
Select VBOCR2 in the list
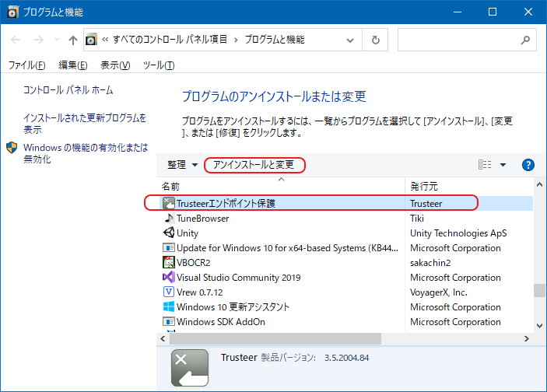[x=193, y=263]
